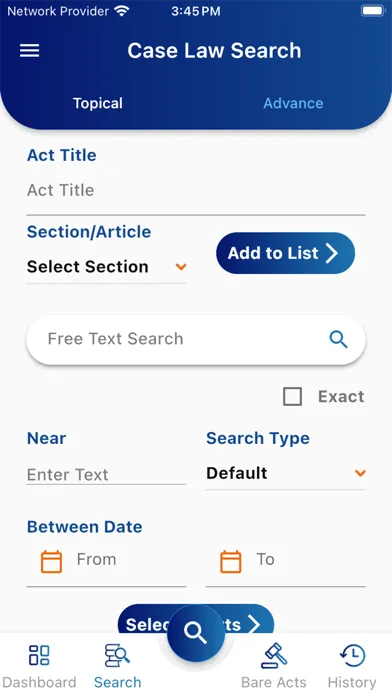Viewport: 392px width, 696px height.
Task: Enable the Exact checkbox
Action: pyautogui.click(x=293, y=396)
